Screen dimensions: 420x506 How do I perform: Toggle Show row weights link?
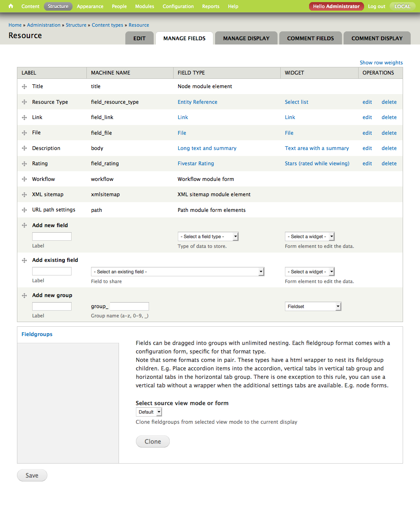coord(381,63)
